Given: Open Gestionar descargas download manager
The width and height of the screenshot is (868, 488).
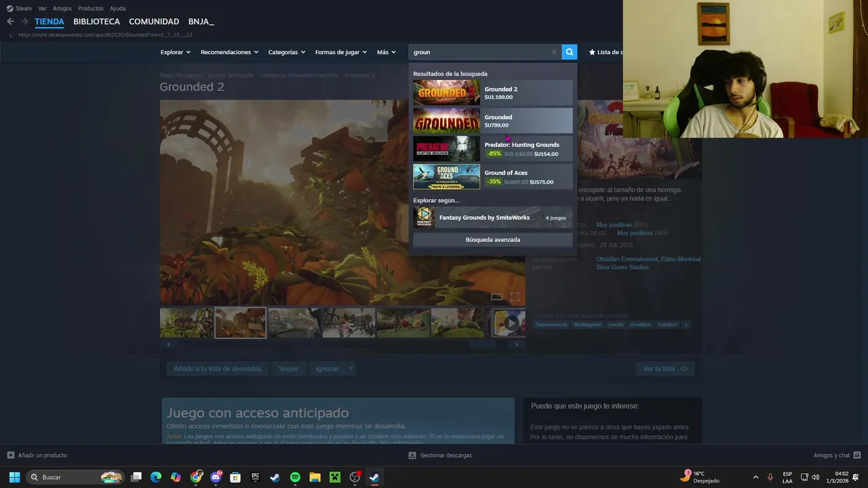Looking at the screenshot, I should pyautogui.click(x=440, y=455).
